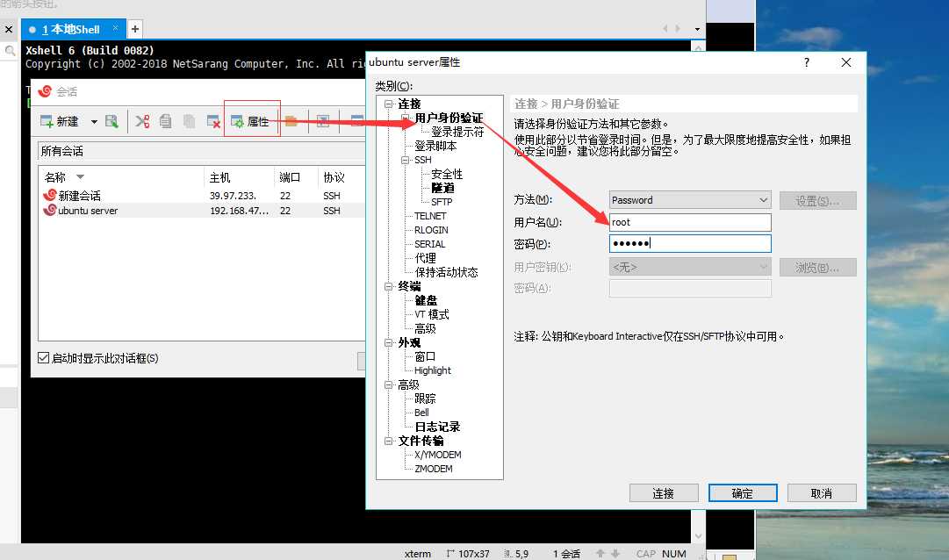Select 跟踪 in category tree

425,398
